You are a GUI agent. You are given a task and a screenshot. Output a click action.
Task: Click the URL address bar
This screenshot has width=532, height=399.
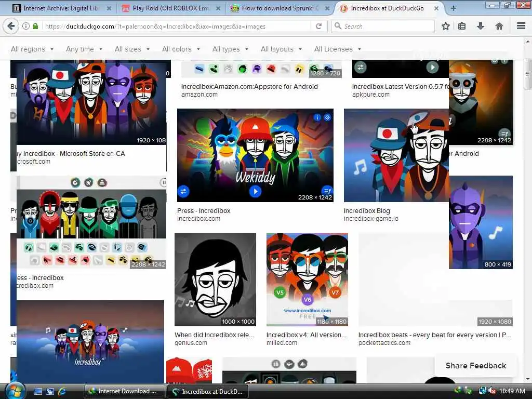[177, 26]
